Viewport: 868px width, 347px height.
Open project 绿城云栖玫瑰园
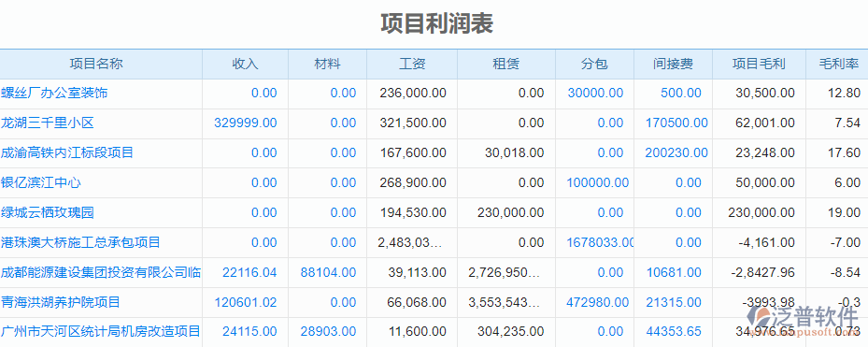tap(48, 213)
